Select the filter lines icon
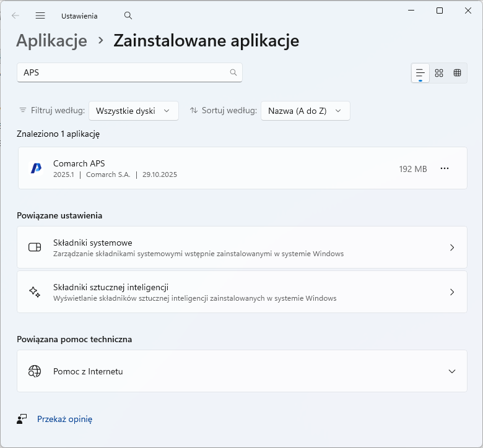Screen dimensions: 483x448 pyautogui.click(x=23, y=110)
